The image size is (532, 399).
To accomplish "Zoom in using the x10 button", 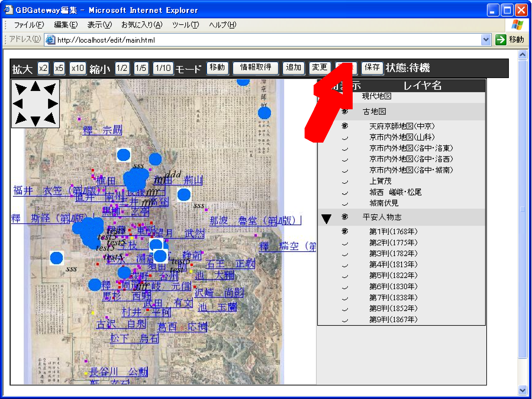I will click(x=78, y=68).
